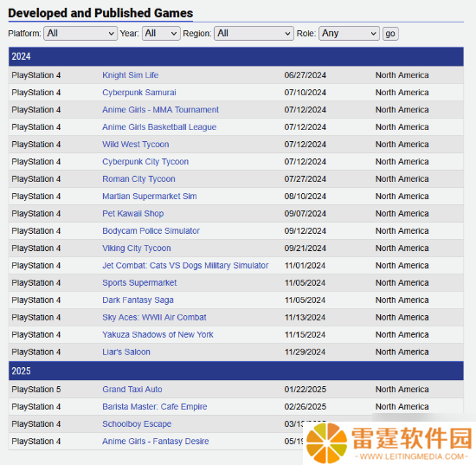Open the Platform dropdown
The image size is (476, 465).
[80, 34]
